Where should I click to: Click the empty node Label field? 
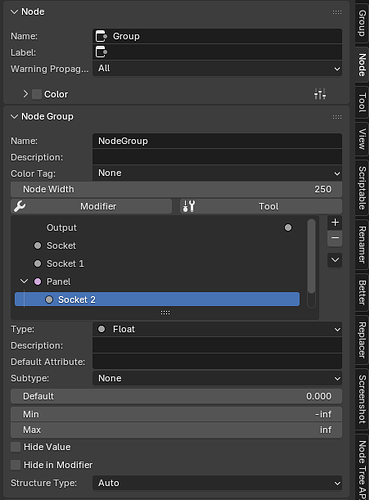(x=217, y=52)
